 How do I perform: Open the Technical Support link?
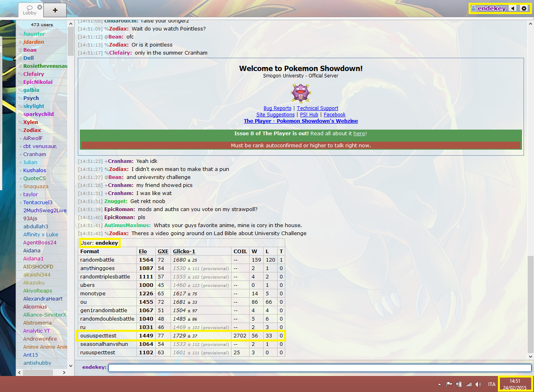point(317,108)
